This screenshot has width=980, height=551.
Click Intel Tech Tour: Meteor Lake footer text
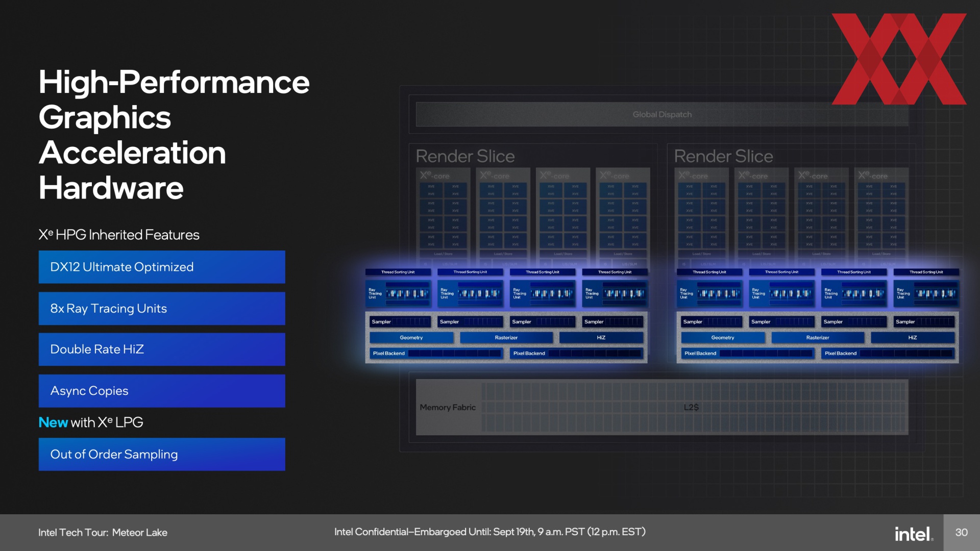pyautogui.click(x=103, y=533)
